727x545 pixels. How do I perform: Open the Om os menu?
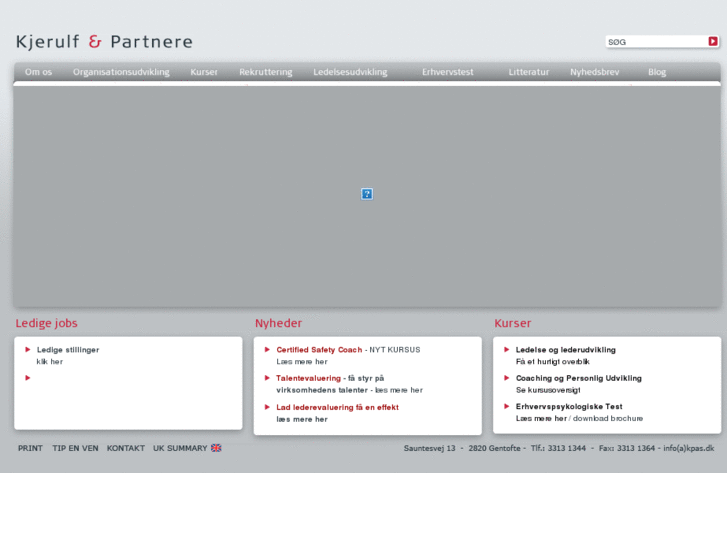pos(38,72)
